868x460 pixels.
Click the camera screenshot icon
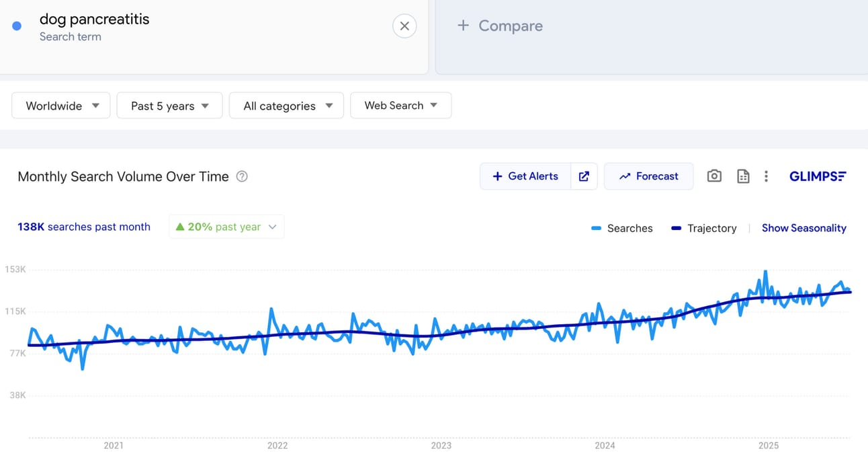click(714, 176)
